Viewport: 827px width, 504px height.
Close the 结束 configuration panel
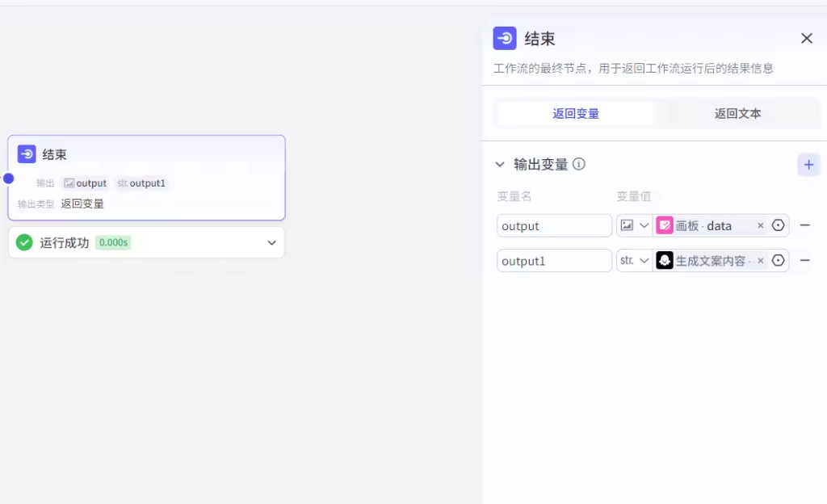[806, 38]
